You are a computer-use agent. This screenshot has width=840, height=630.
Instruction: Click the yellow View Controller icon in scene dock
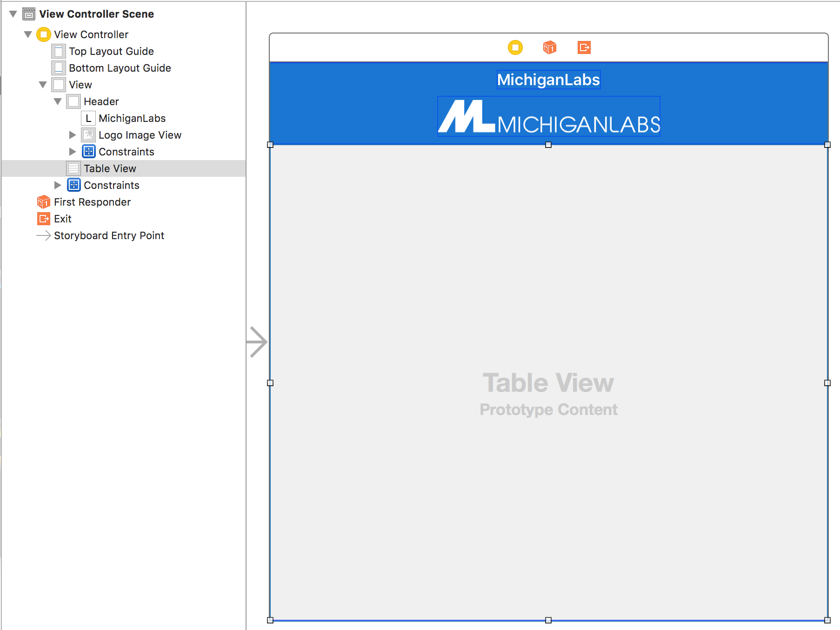coord(515,47)
